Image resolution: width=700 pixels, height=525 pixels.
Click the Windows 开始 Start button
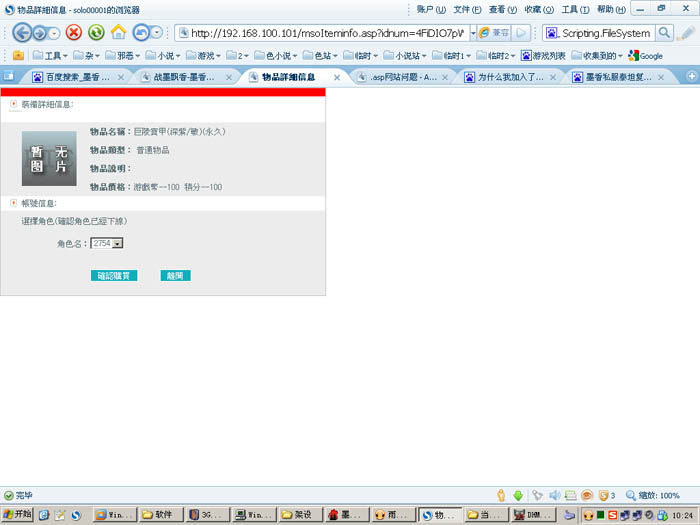pyautogui.click(x=17, y=514)
